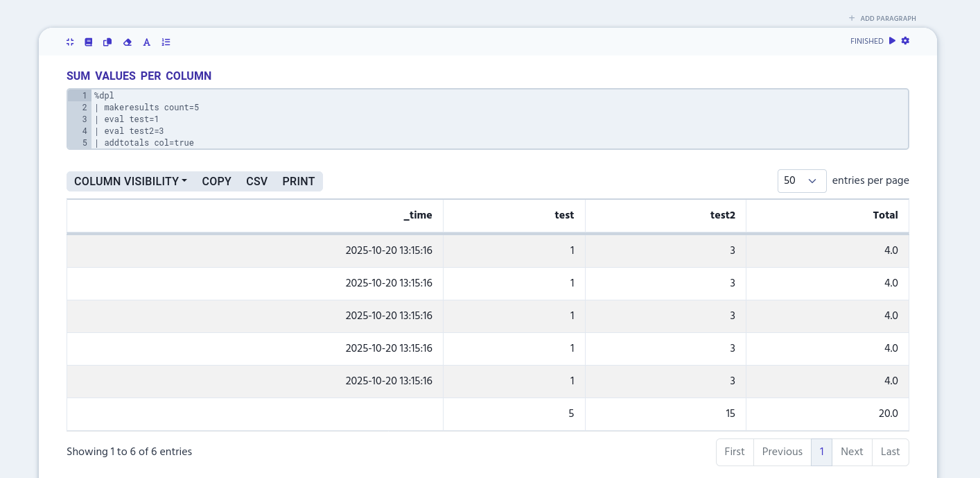Run the paragraph with the play icon
This screenshot has width=980, height=478.
click(x=893, y=41)
